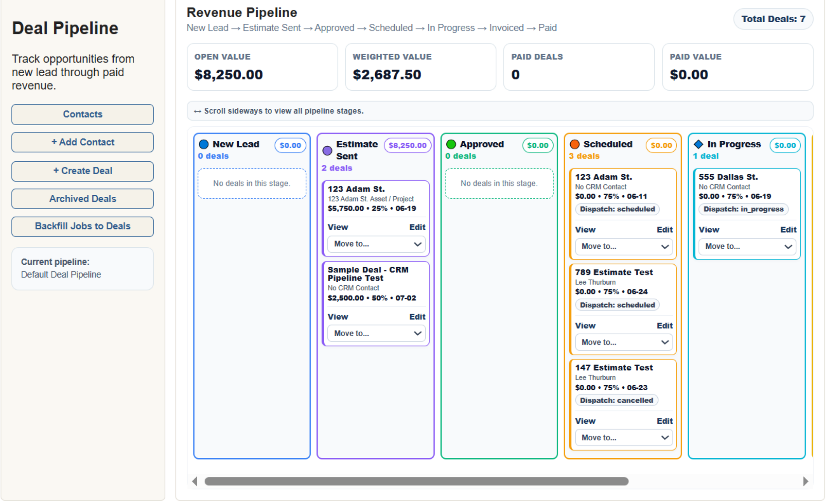Click Backfill Jobs to Deals

point(83,227)
